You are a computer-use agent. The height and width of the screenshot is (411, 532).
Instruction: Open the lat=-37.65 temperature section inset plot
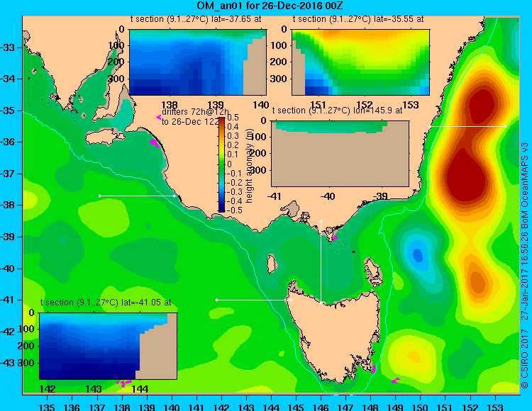(197, 62)
